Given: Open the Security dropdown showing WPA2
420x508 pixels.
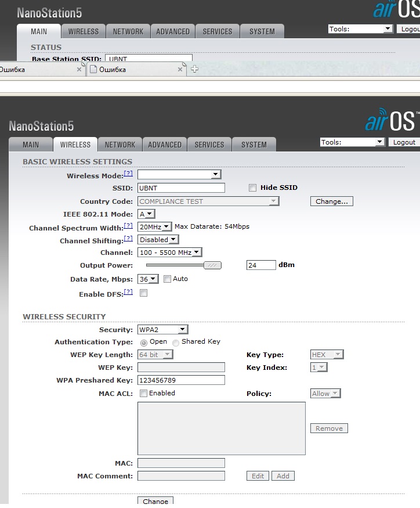Looking at the screenshot, I should pos(163,330).
